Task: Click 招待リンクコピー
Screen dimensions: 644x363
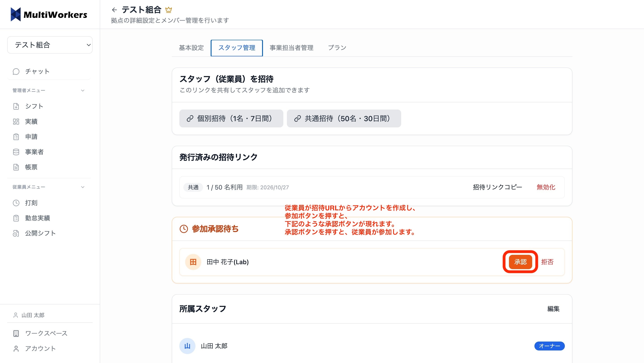Action: click(497, 187)
